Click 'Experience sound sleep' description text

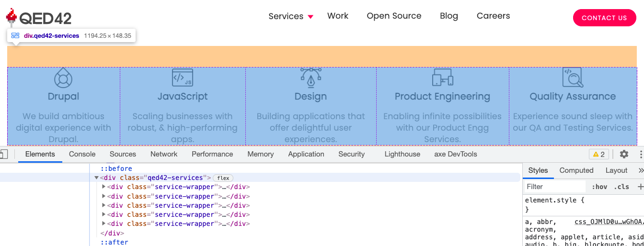573,122
